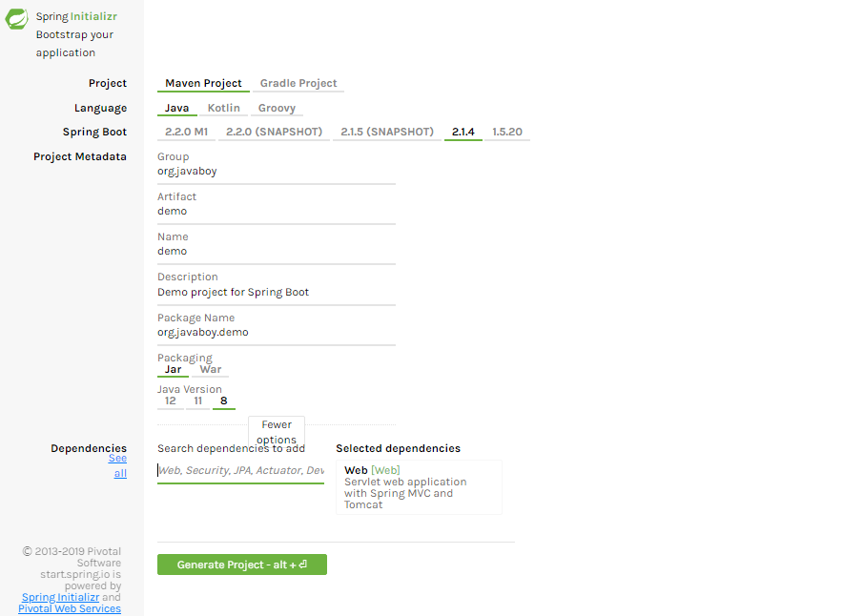Edit the Package Name field
Screen dimensions: 843x616
point(277,332)
